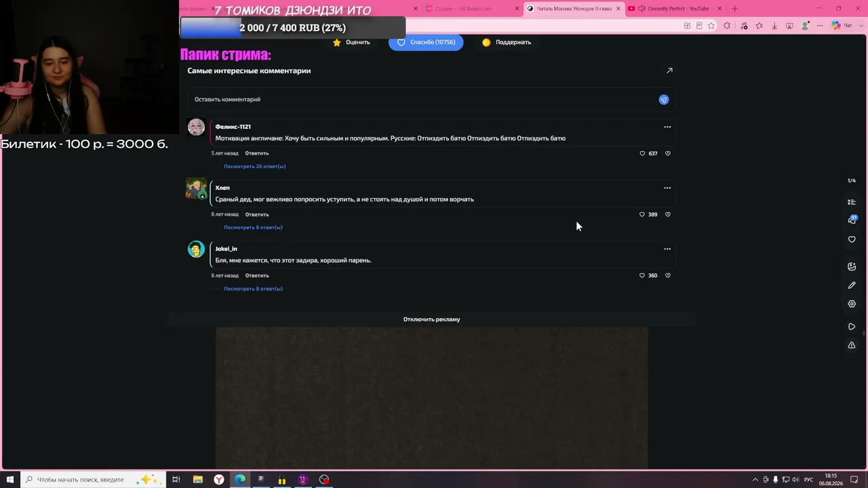Viewport: 868px width, 488px height.
Task: Open browser downloads arrow icon
Action: [x=774, y=26]
